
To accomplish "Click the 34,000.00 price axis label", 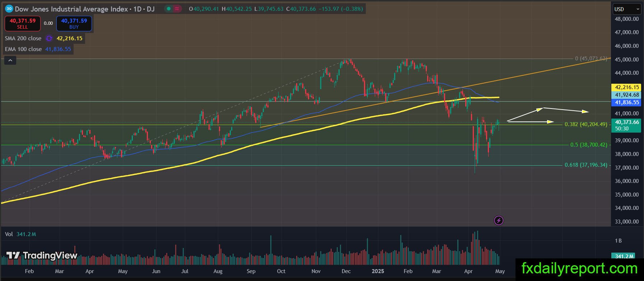I will click(627, 208).
